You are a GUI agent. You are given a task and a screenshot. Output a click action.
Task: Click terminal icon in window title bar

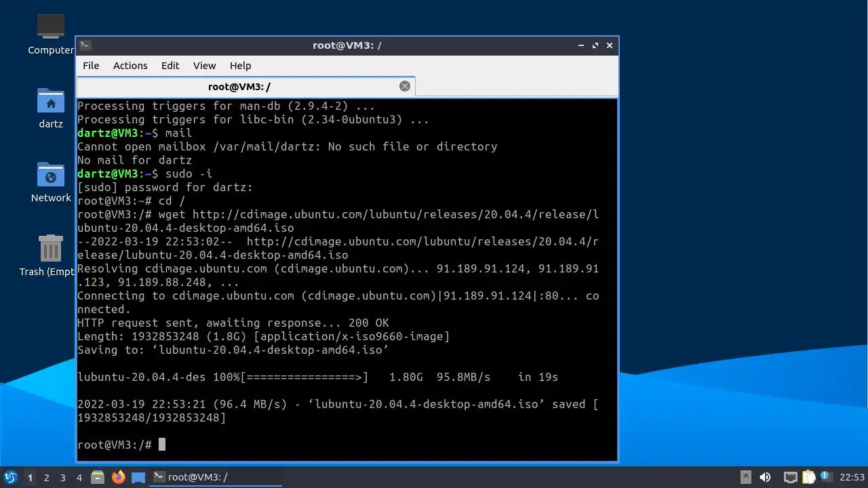pos(85,45)
